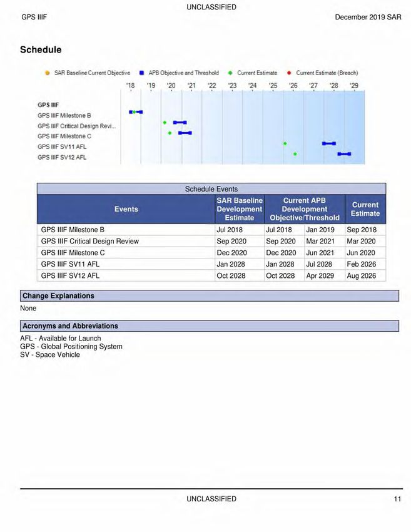Click the '18 year axis label

(131, 86)
